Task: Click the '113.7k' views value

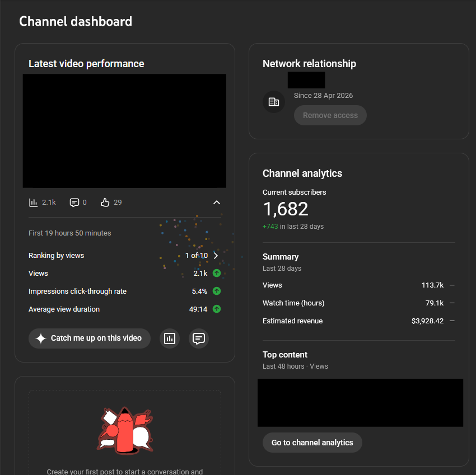Action: point(432,285)
